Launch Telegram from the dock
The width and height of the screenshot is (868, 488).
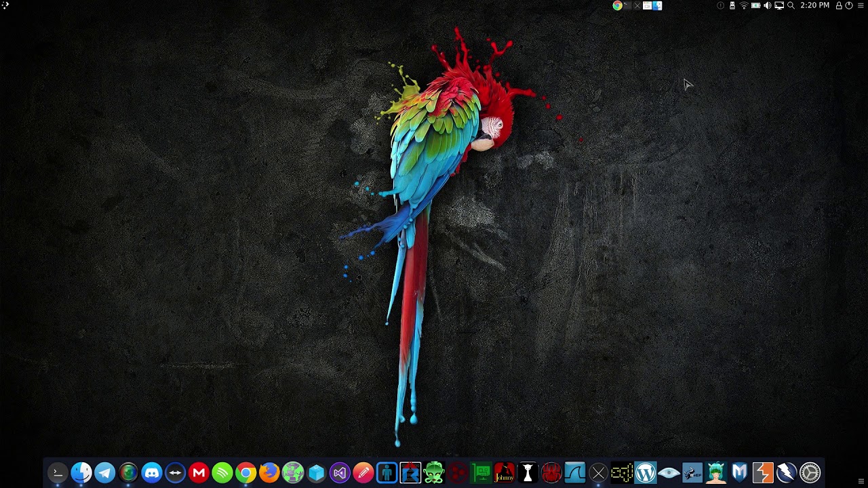(x=104, y=472)
